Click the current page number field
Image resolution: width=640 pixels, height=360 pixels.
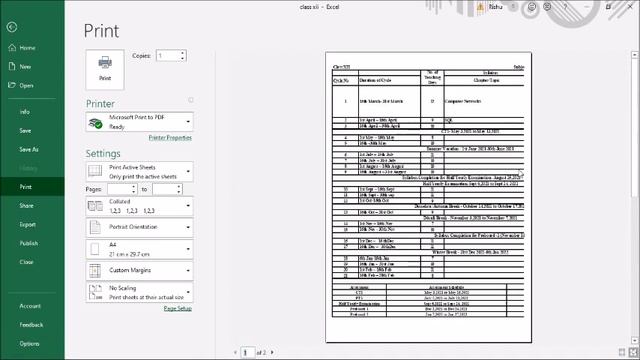coord(248,352)
